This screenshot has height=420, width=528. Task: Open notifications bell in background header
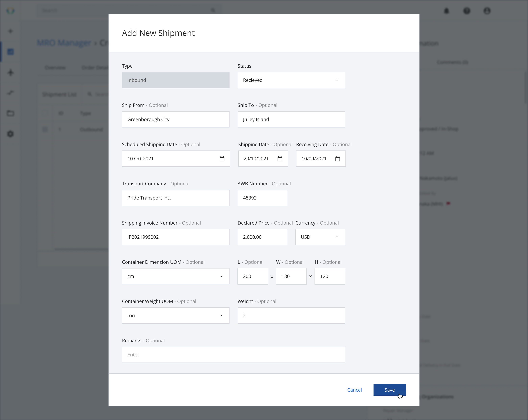point(446,11)
